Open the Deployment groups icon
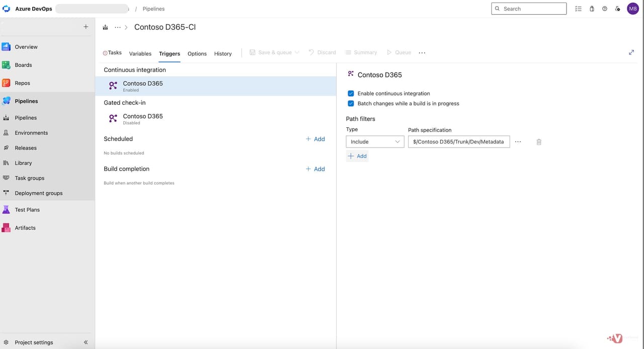 (6, 193)
